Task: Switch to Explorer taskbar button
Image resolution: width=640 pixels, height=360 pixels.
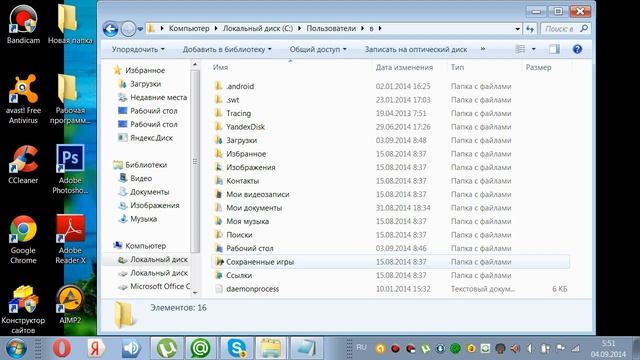Action: [271, 348]
